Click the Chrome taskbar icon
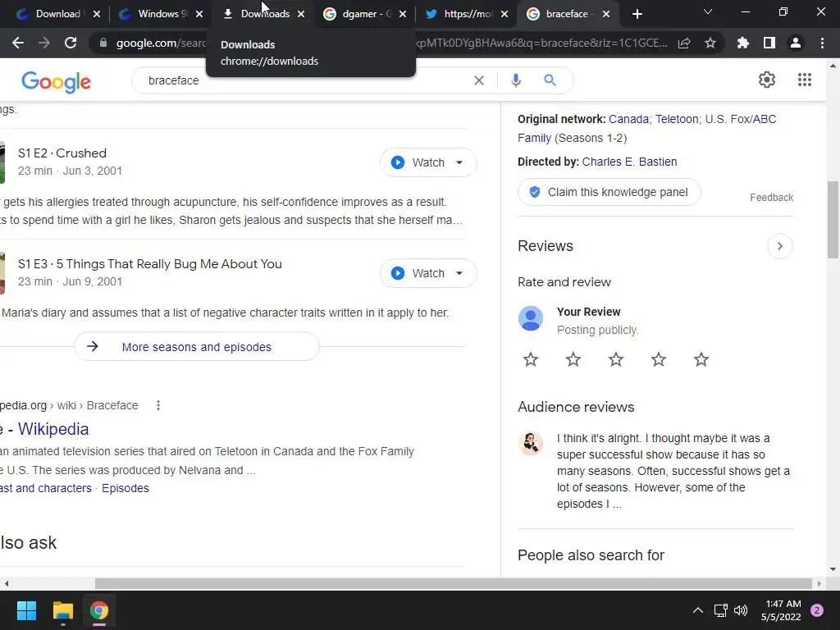Image resolution: width=840 pixels, height=630 pixels. [99, 610]
